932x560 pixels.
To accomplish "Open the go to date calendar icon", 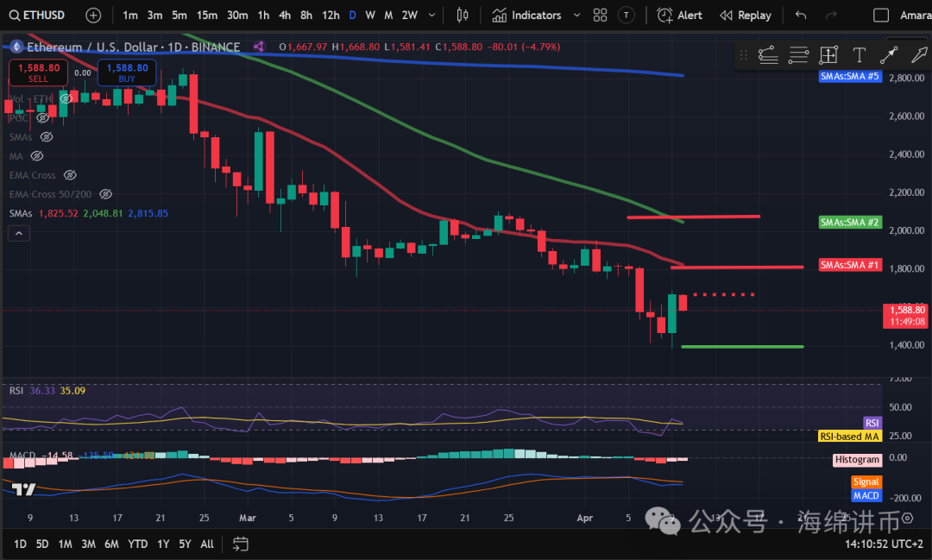I will 241,544.
